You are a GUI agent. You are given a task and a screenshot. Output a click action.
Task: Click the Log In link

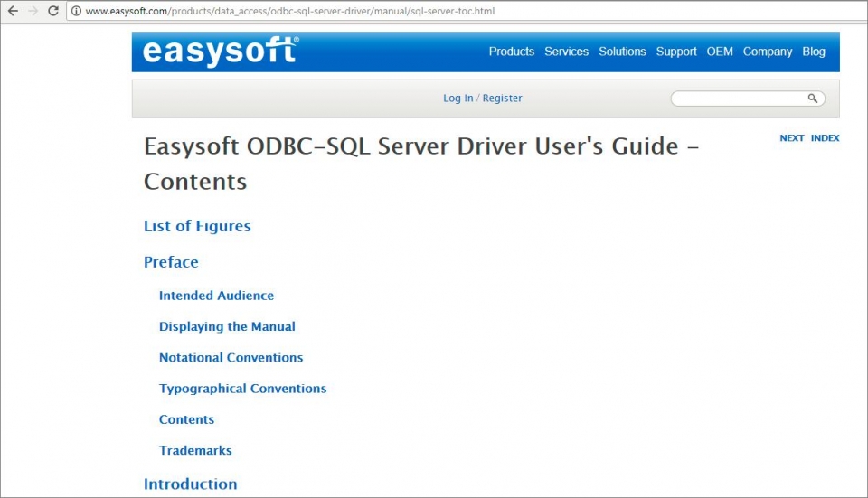[x=458, y=99]
